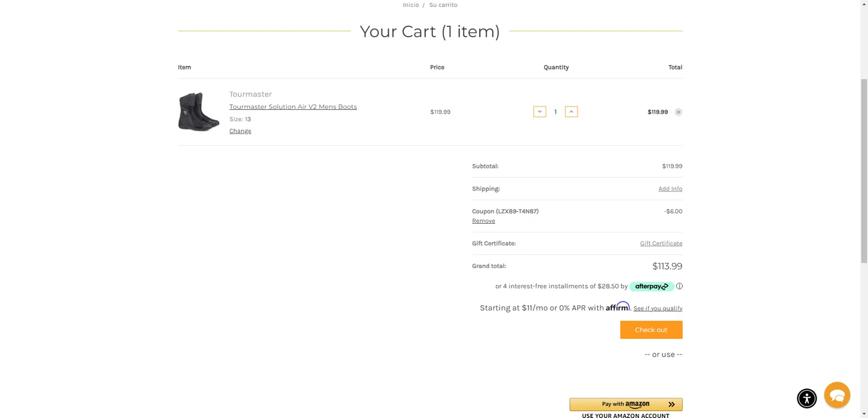Click the Su carrito breadcrumb
The width and height of the screenshot is (868, 418).
pyautogui.click(x=443, y=5)
